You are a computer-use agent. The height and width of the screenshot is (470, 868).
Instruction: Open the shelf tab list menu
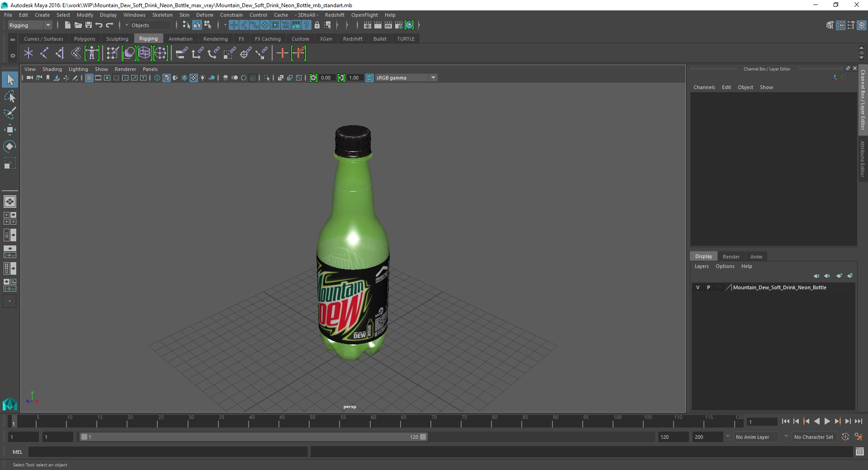pyautogui.click(x=13, y=39)
